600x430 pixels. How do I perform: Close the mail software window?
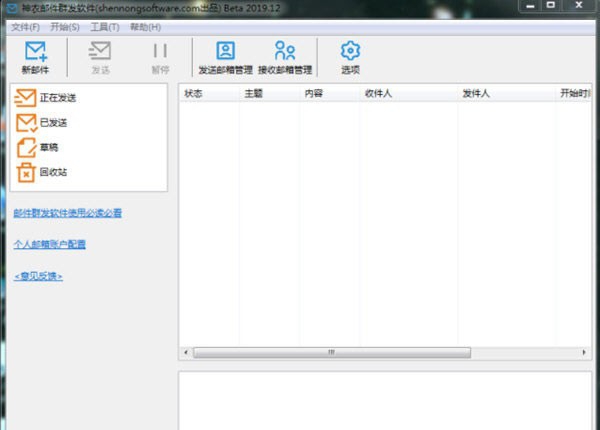579,6
